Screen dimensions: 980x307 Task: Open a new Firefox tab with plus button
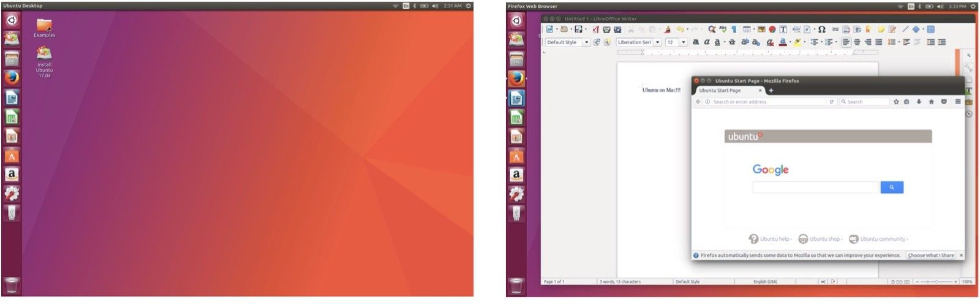771,91
